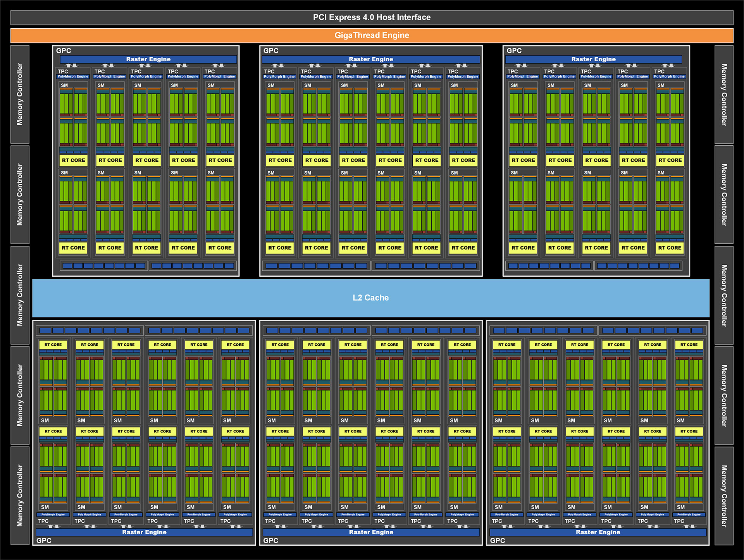Click upper-left RT CORE in top-left GPC
The width and height of the screenshot is (744, 560).
(74, 160)
